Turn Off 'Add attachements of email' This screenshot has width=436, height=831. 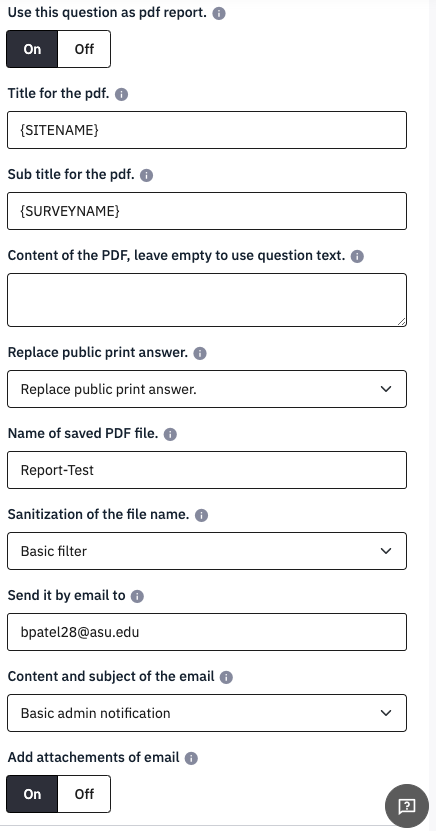[84, 794]
